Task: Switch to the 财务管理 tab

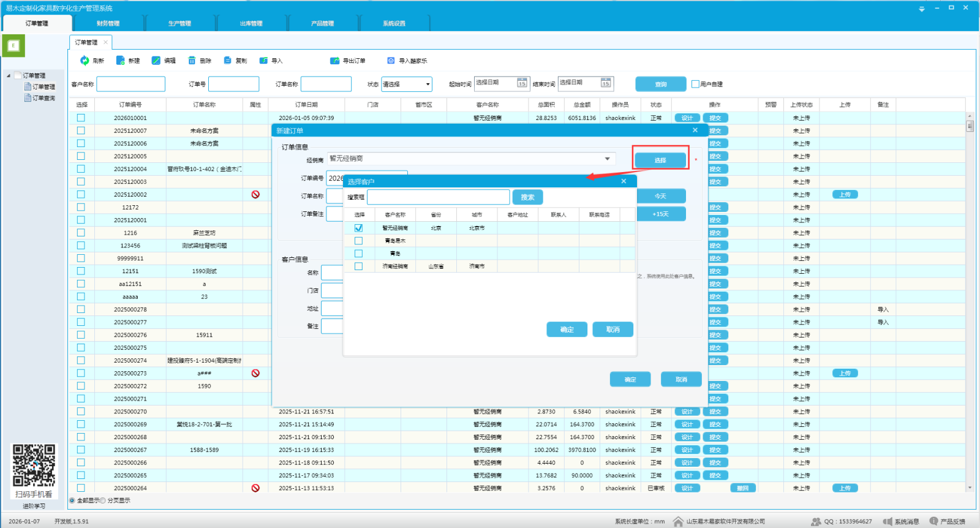Action: (108, 23)
